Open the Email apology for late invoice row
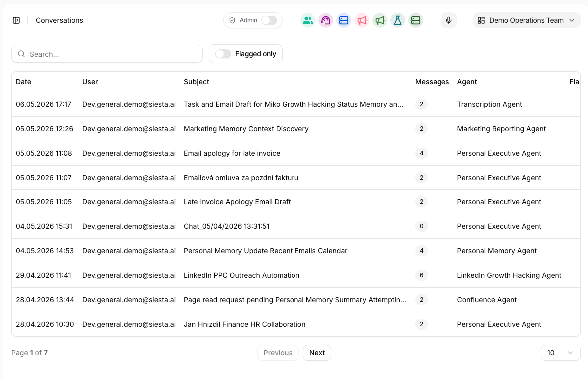Image resolution: width=588 pixels, height=379 pixels. pos(296,153)
